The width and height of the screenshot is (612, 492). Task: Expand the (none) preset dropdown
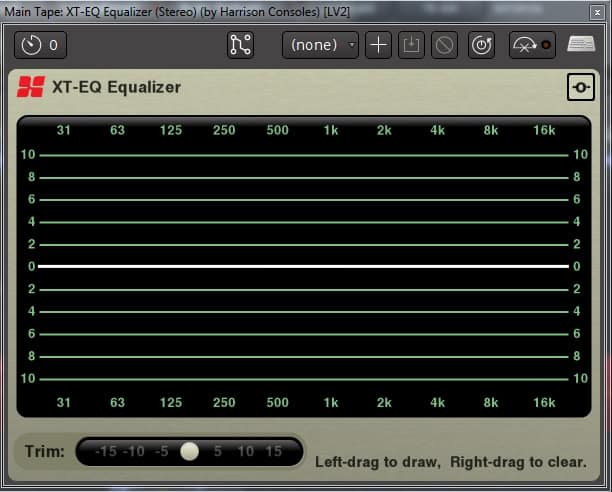(x=320, y=45)
